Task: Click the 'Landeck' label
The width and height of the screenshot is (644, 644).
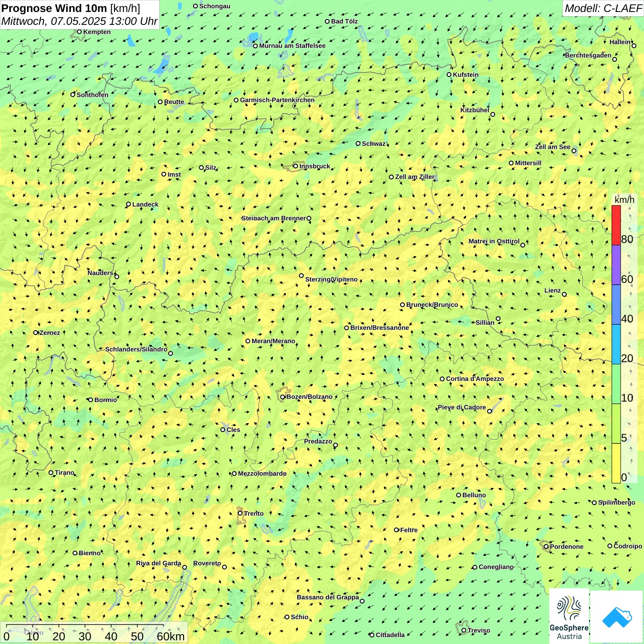Action: click(x=145, y=204)
